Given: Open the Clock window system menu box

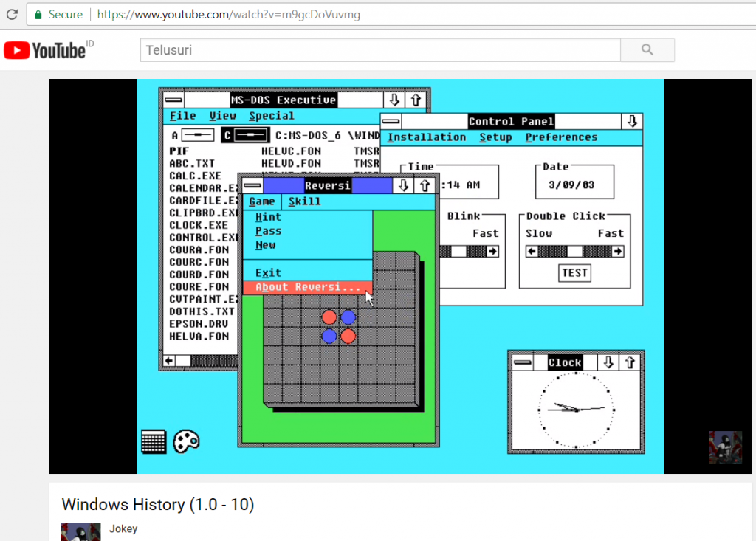Looking at the screenshot, I should 523,362.
